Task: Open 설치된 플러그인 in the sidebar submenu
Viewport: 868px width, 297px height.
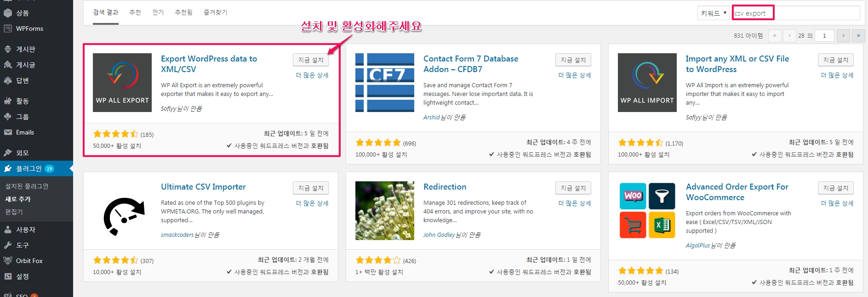Action: pos(27,186)
